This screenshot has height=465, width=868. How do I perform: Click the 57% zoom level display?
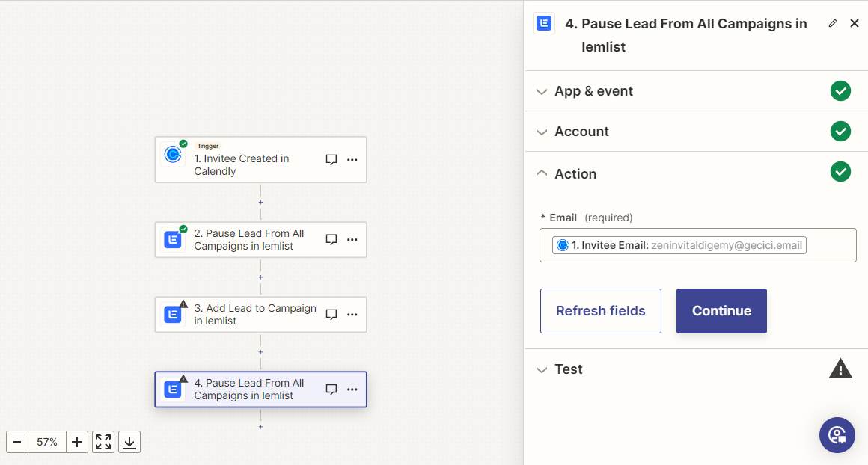[x=47, y=442]
